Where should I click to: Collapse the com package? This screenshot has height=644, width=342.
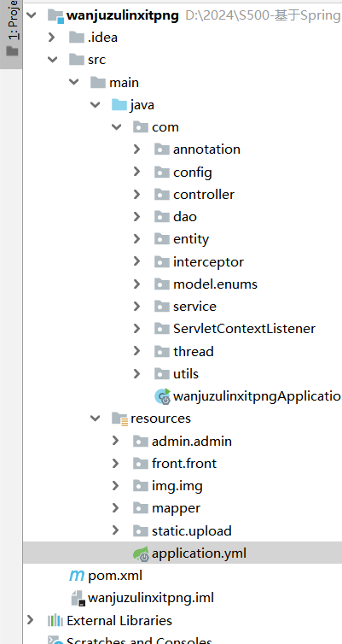tap(117, 127)
